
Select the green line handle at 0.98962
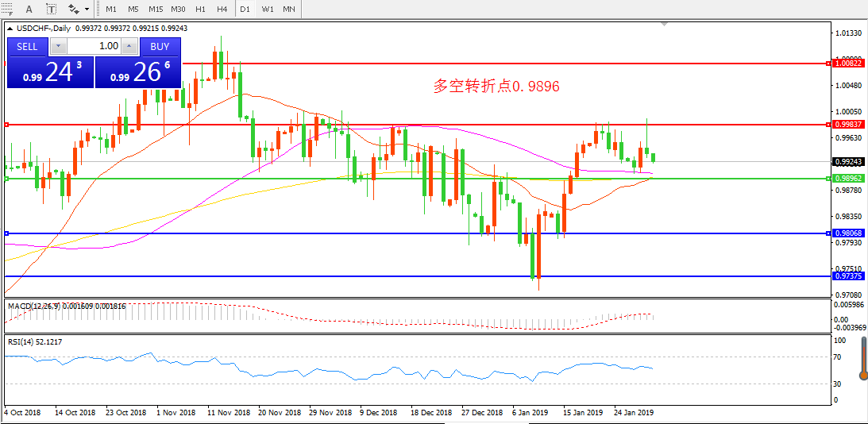pos(6,179)
